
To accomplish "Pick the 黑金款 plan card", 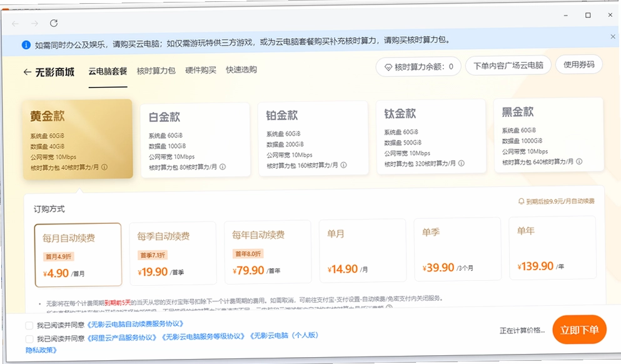I will pyautogui.click(x=549, y=135).
